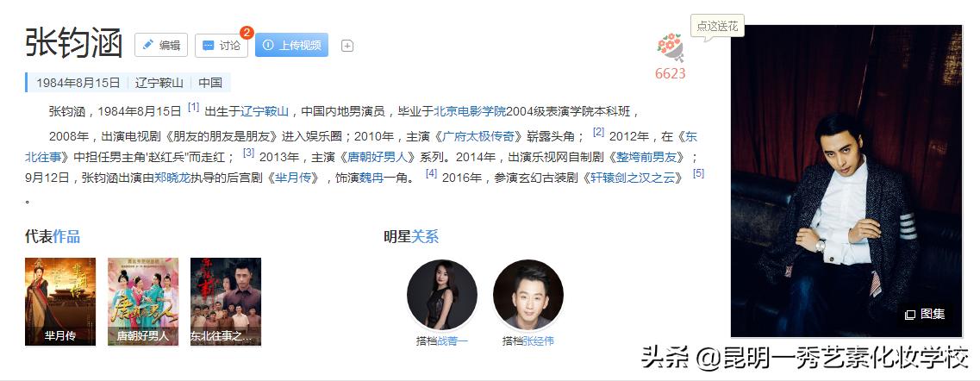Click 战菁一 circular avatar
980x381 pixels.
442,295
